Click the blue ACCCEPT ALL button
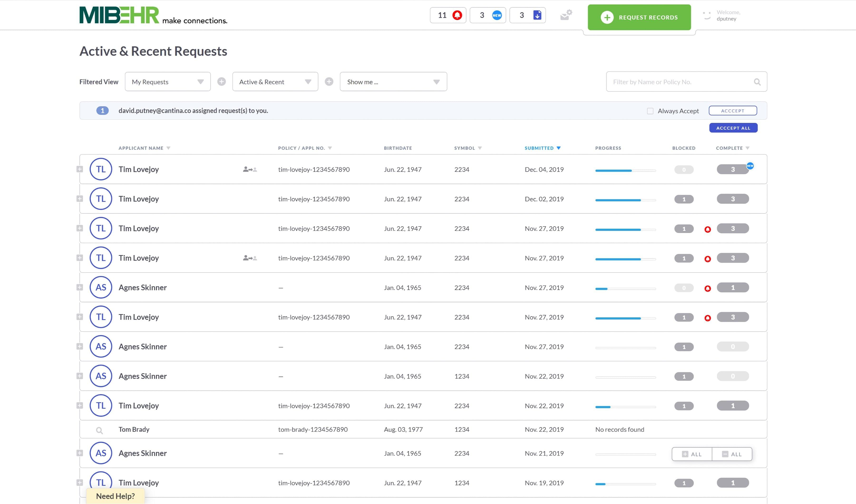Image resolution: width=856 pixels, height=504 pixels. (733, 128)
